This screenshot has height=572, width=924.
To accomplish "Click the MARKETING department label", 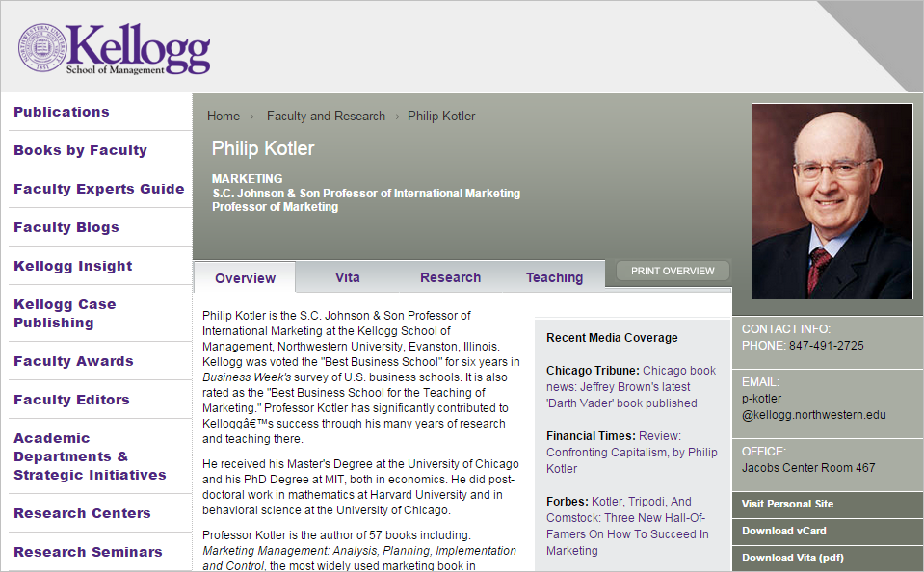I will 247,178.
